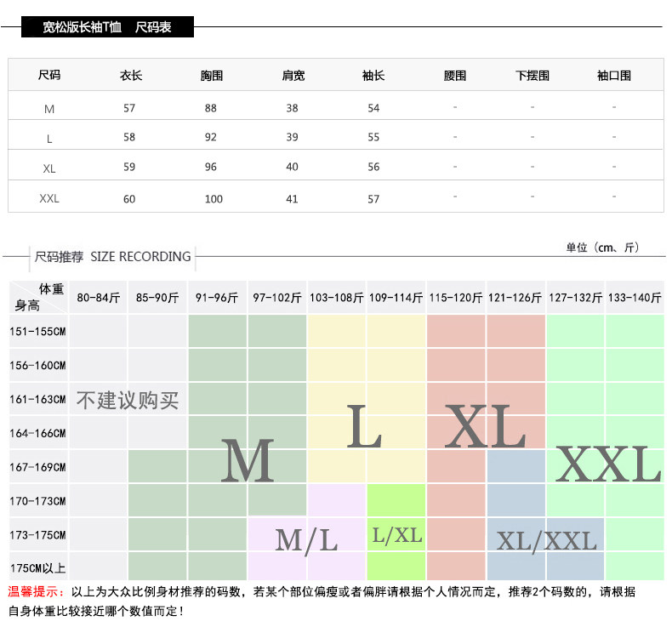This screenshot has height=627, width=672.
Task: Click weight header 85-90斤
Action: 157,298
